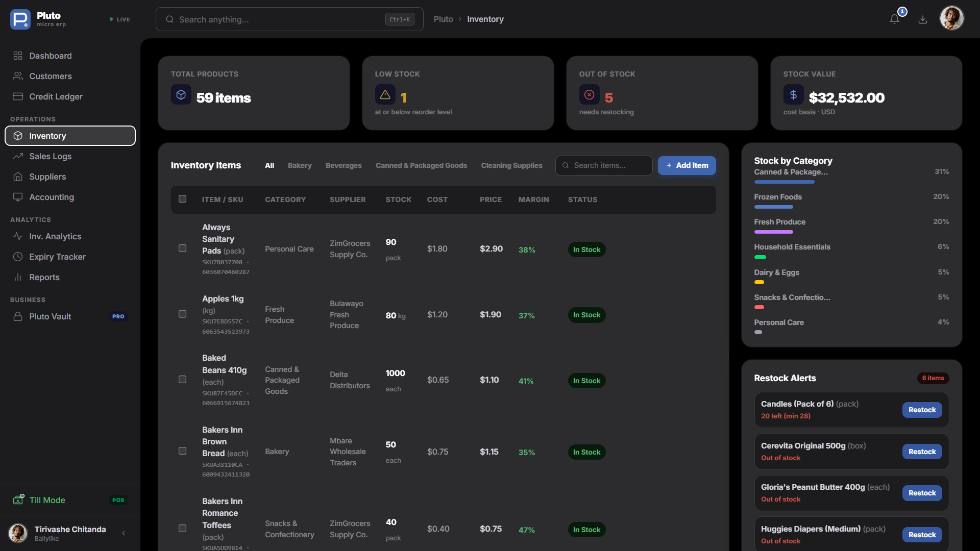Check the Always Sanitary Pads row
Viewport: 980px width, 551px height.
pos(182,248)
